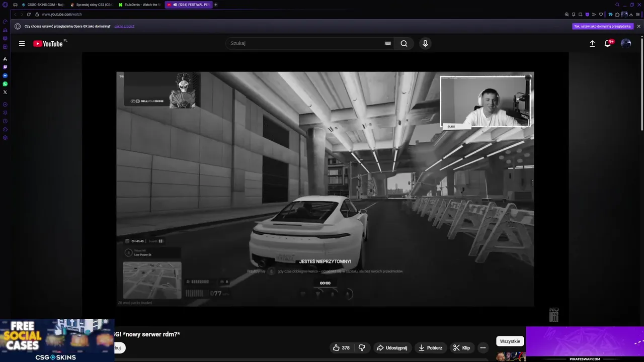Like the video with 378 likes
644x362 pixels.
pos(341,347)
